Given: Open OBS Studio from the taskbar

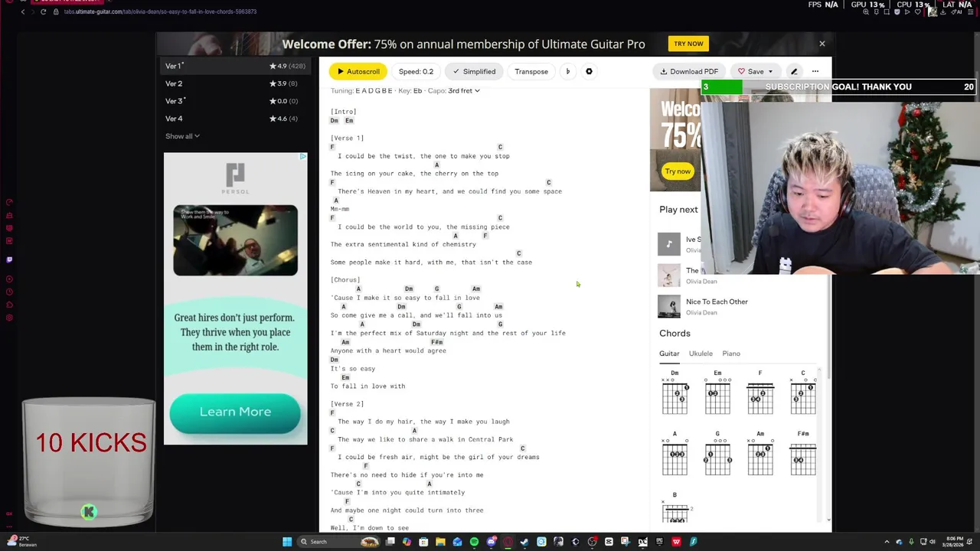Looking at the screenshot, I should 592,542.
